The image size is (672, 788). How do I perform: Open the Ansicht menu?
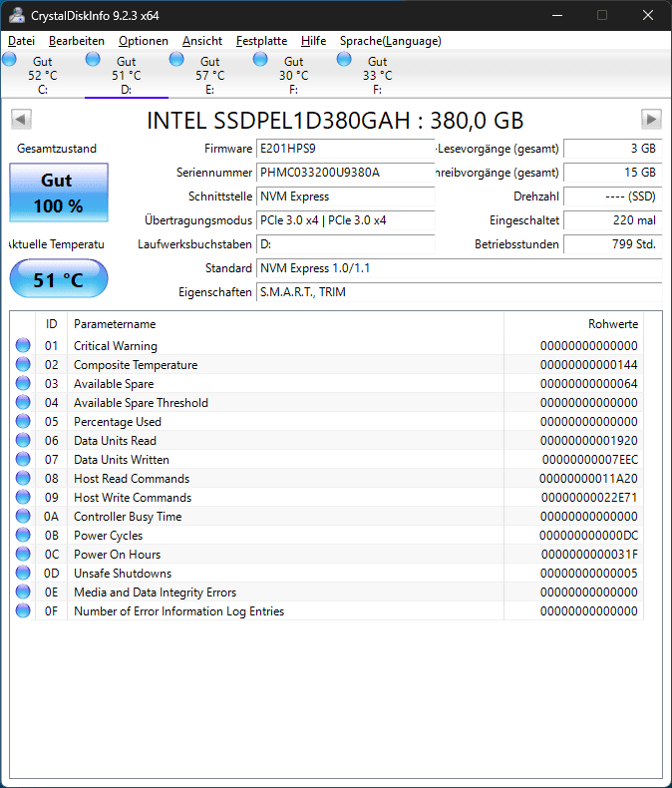tap(202, 41)
